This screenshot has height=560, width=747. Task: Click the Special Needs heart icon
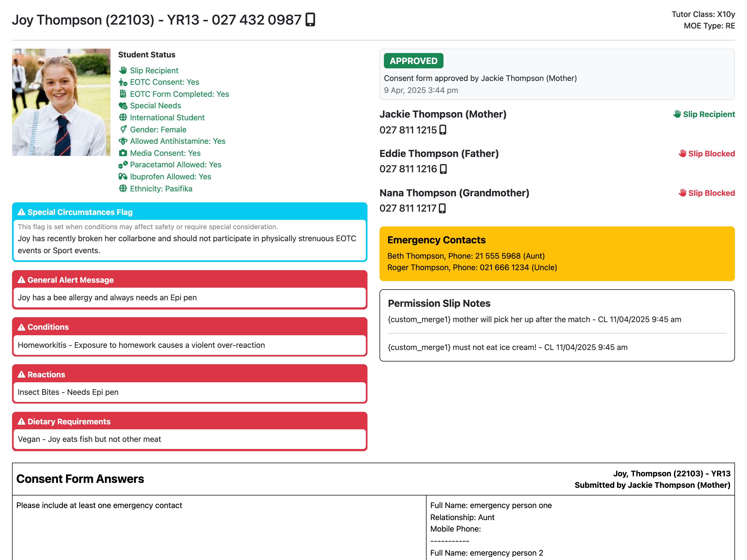coord(123,106)
